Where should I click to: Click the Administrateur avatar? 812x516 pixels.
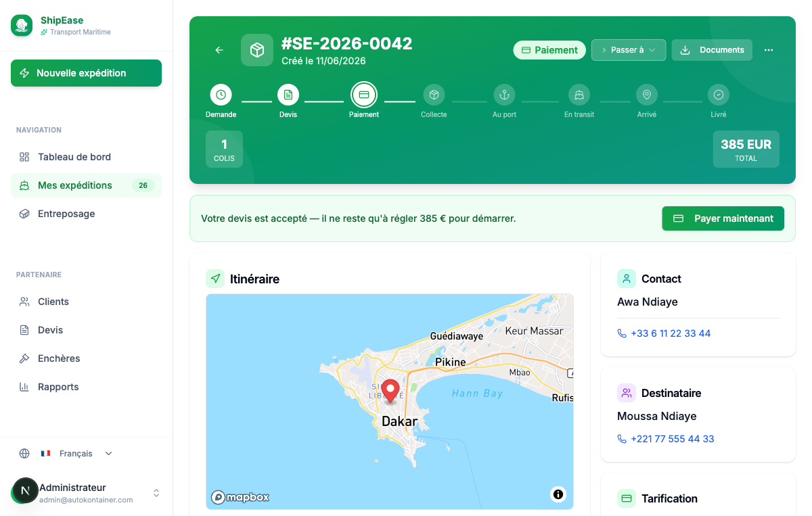pos(25,491)
